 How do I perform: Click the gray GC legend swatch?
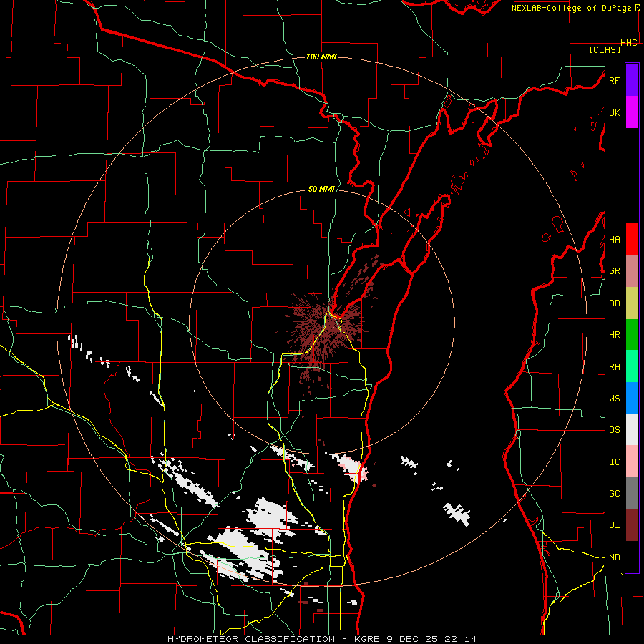632,493
